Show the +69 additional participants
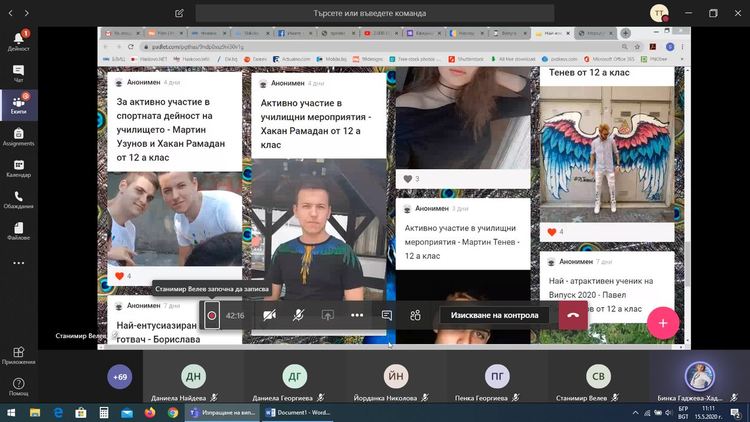 coord(121,377)
